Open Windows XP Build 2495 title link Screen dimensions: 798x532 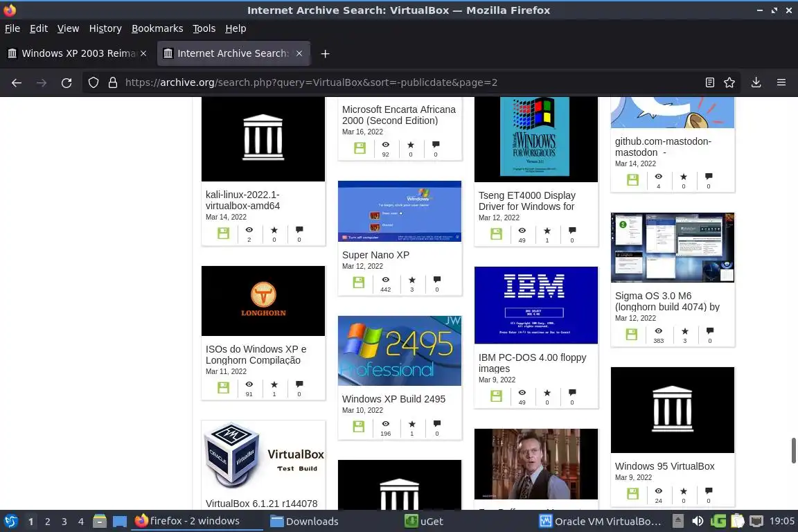point(393,399)
